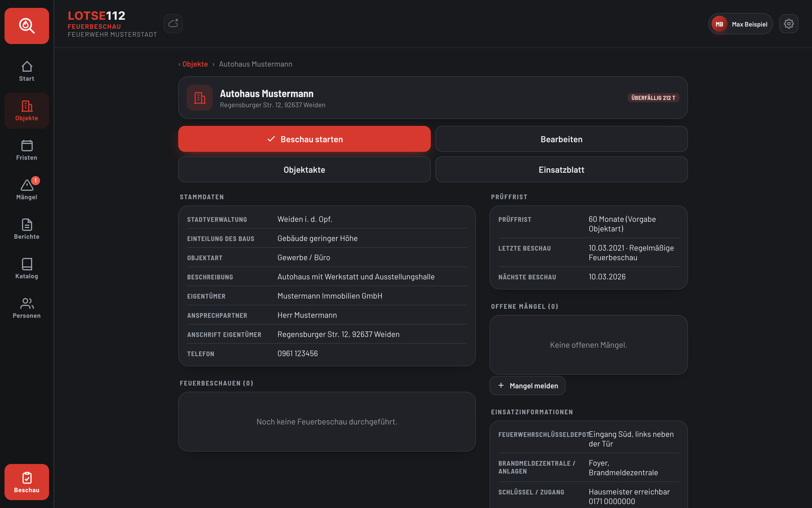Click Eingang Süd key depot value

[x=631, y=439]
